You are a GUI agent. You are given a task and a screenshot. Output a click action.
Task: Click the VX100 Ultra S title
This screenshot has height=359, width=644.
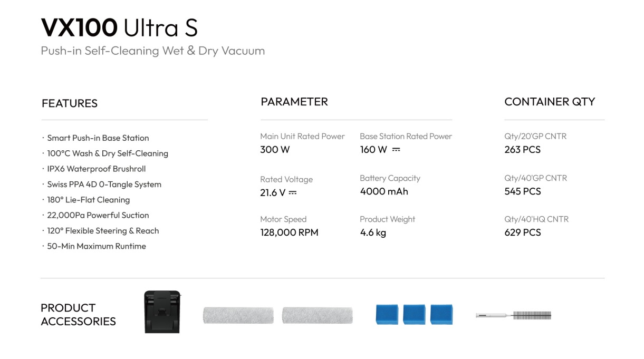click(119, 28)
